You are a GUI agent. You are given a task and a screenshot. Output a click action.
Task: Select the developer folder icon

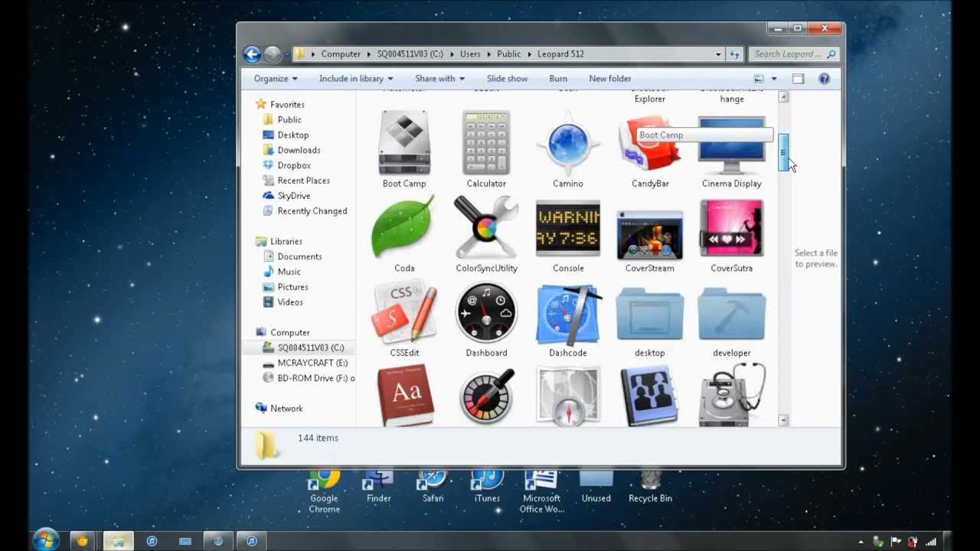732,315
